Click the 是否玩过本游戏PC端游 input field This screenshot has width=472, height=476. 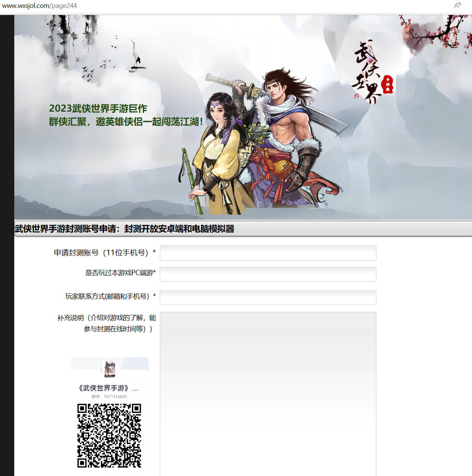pyautogui.click(x=268, y=274)
